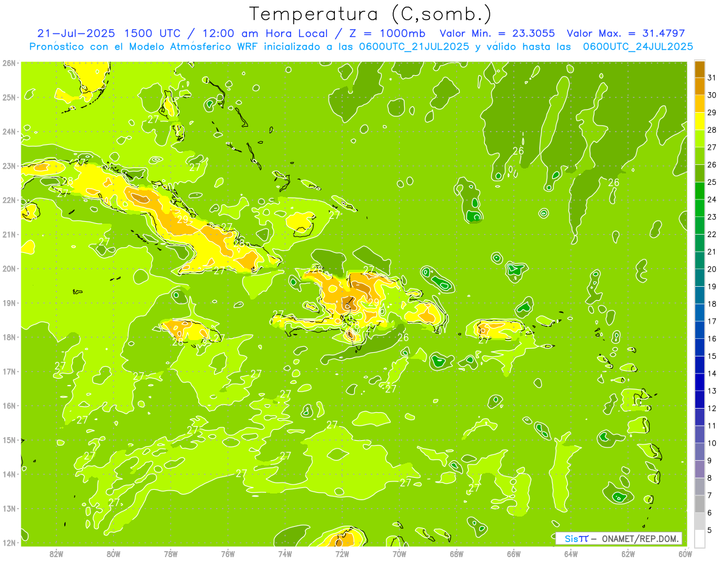The height and width of the screenshot is (562, 728).
Task: Click legend value 28
Action: click(712, 130)
